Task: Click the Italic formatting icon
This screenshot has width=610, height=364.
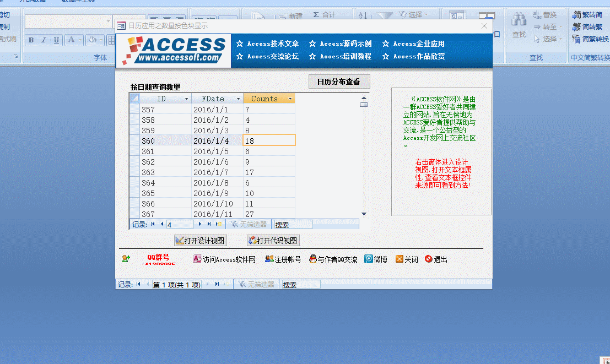Action: [44, 40]
